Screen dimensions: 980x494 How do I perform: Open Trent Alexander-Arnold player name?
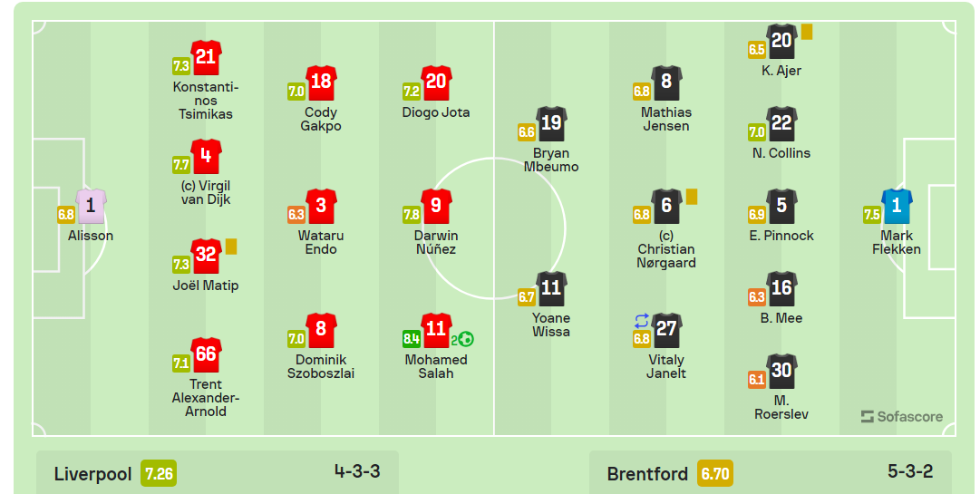(206, 398)
